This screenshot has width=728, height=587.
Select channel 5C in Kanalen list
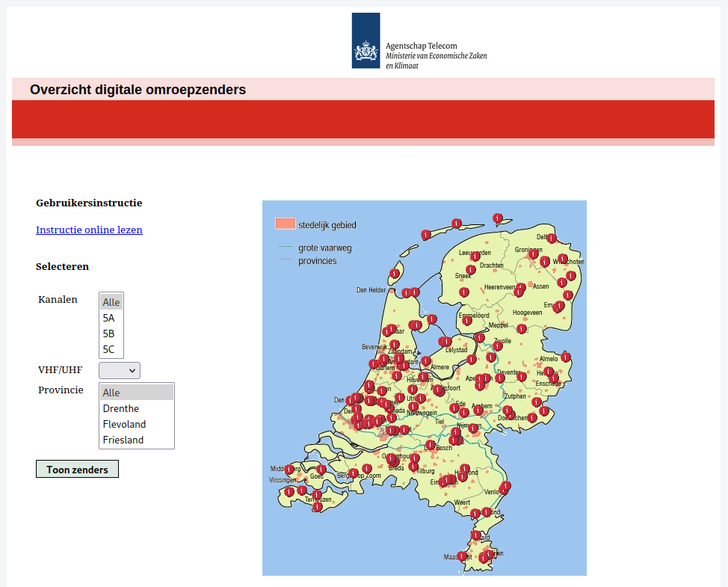pos(109,349)
